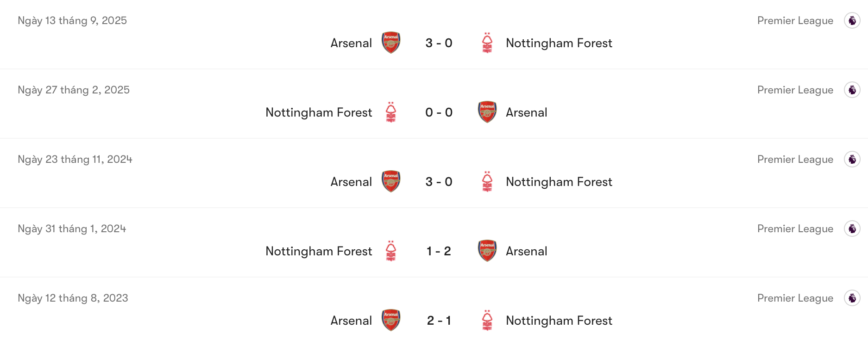Click the Arsenal crest in the February 2025 match
Screen dimensions: 868x346
coord(487,112)
